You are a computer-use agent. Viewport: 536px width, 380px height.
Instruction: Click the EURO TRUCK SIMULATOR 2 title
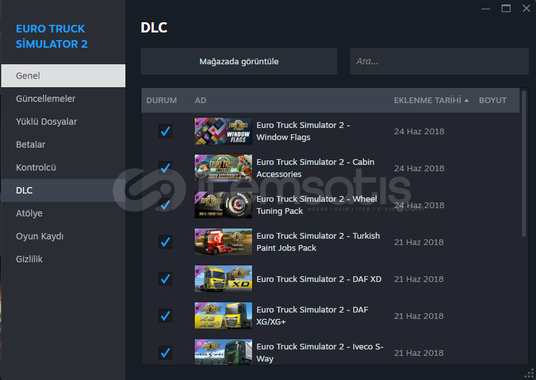pyautogui.click(x=52, y=36)
